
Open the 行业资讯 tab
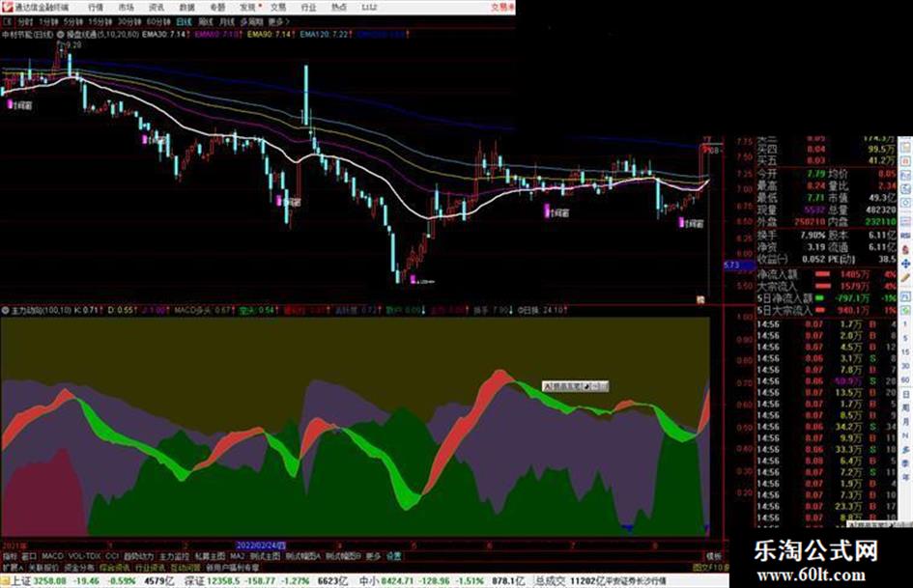coord(150,567)
